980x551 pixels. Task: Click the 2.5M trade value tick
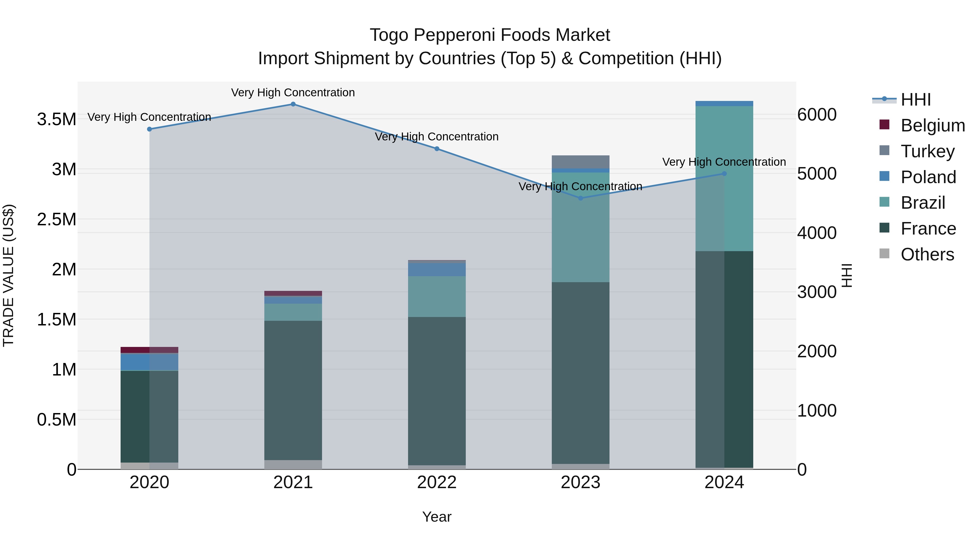tap(57, 219)
